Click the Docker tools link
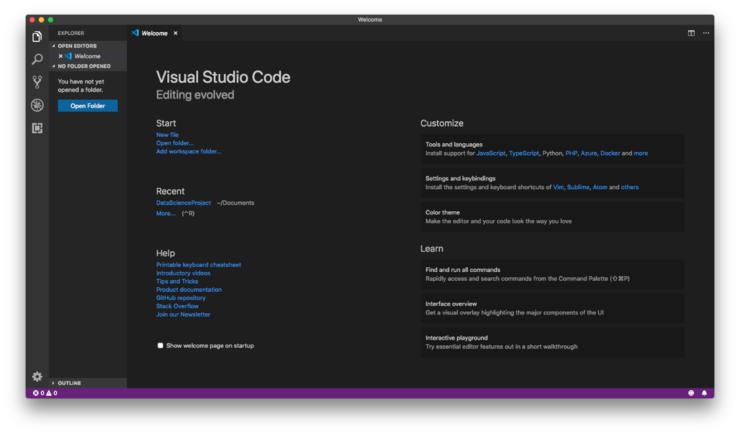This screenshot has width=740, height=435. click(x=610, y=153)
